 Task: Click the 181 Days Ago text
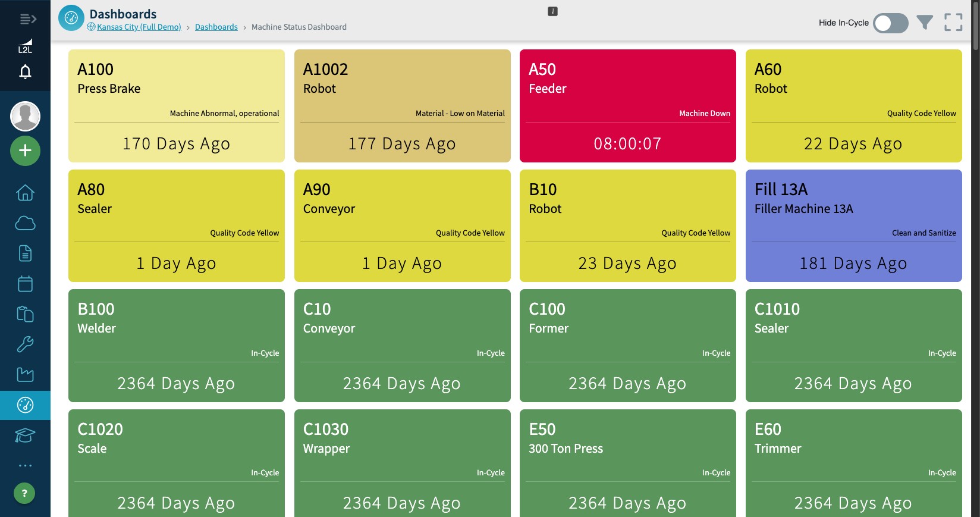point(853,263)
